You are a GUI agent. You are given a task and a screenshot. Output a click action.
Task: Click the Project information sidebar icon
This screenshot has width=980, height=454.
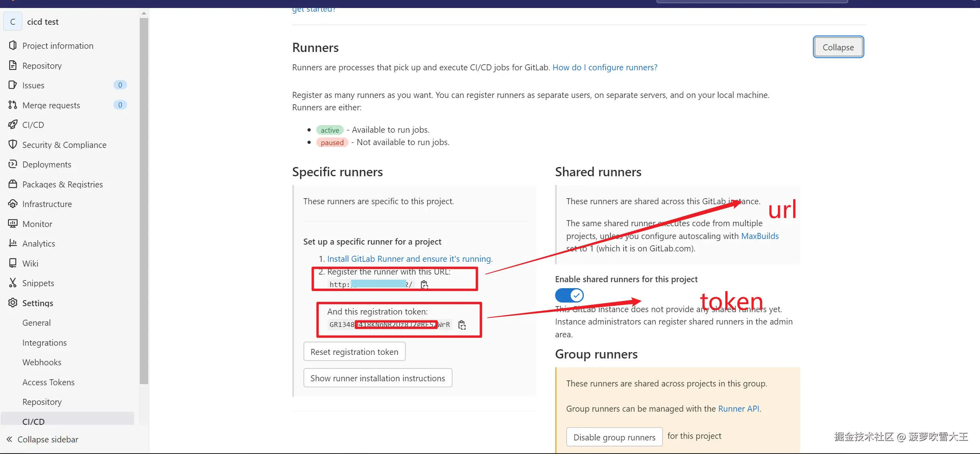(13, 46)
